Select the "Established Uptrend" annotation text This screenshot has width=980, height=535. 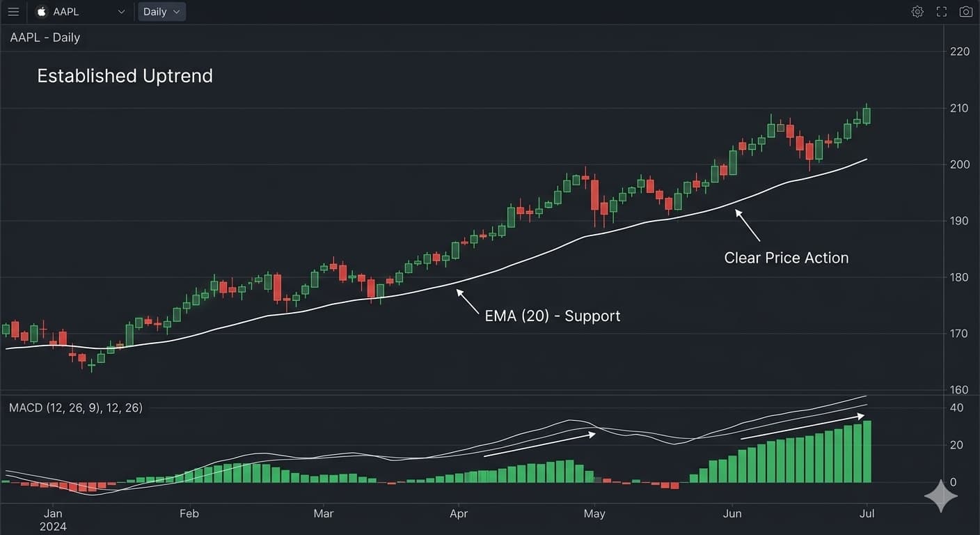click(x=125, y=76)
